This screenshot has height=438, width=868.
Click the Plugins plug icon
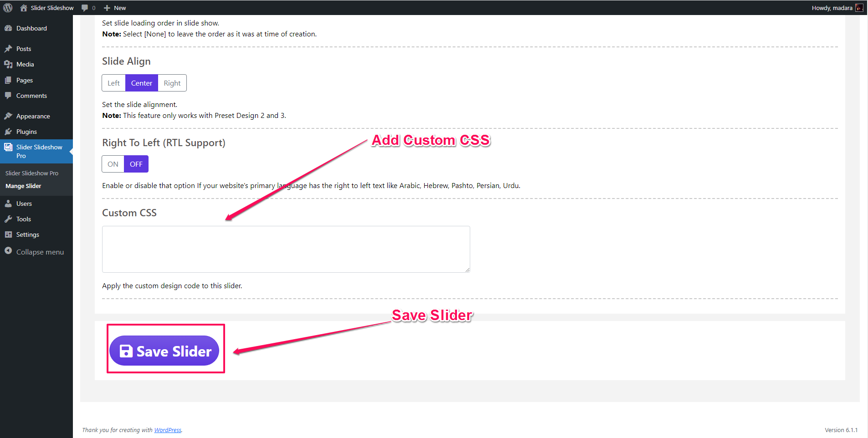click(8, 132)
